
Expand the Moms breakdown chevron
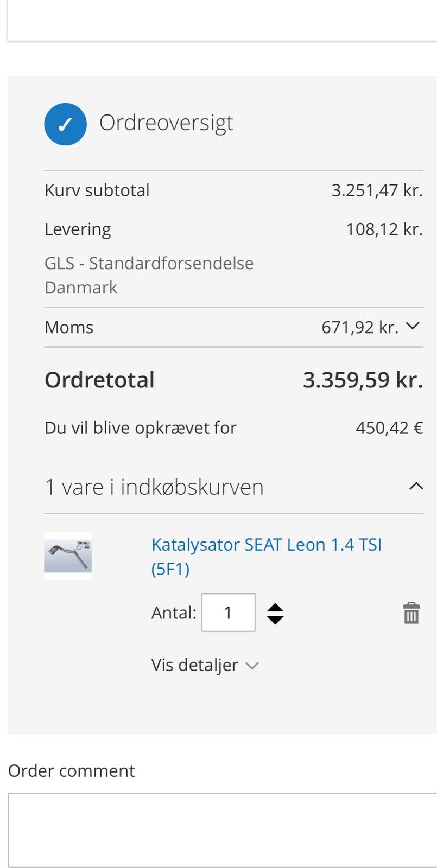click(413, 326)
